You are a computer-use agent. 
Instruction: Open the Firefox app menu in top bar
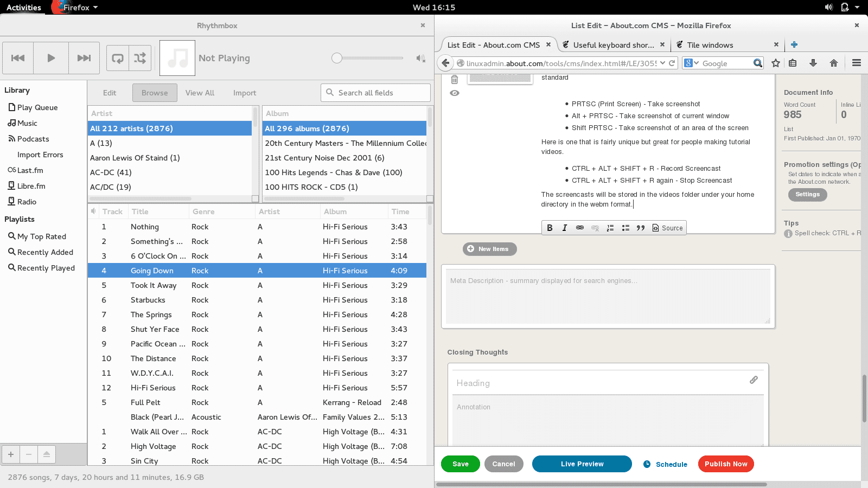(x=75, y=8)
